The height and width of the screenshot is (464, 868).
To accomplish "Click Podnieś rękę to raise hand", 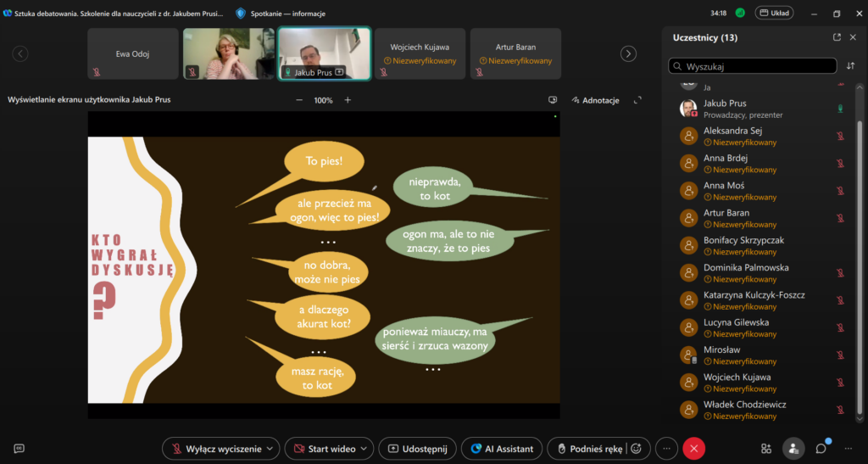I will coord(587,449).
